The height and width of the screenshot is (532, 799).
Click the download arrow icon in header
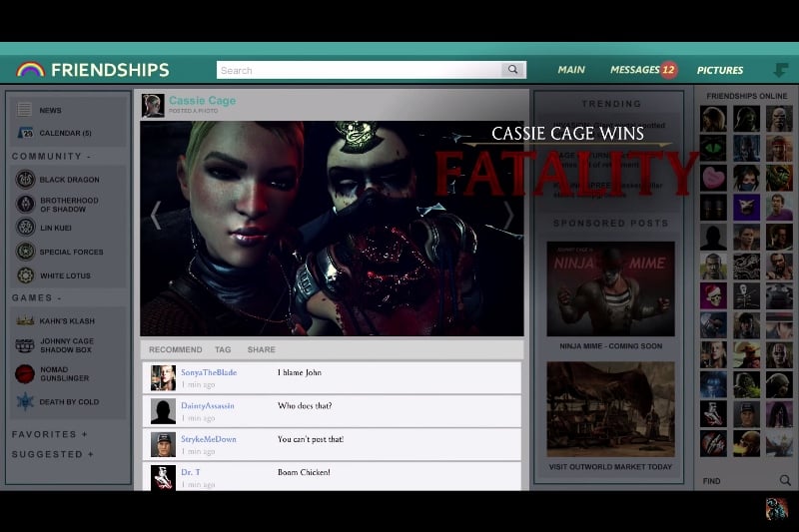click(x=780, y=70)
